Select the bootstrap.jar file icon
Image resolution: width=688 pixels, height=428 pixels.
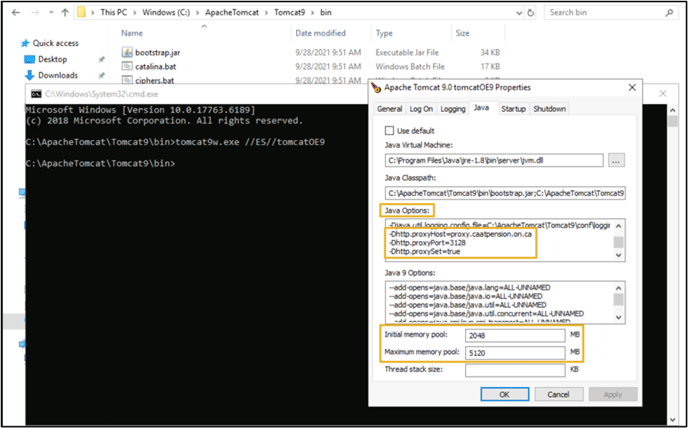(127, 52)
